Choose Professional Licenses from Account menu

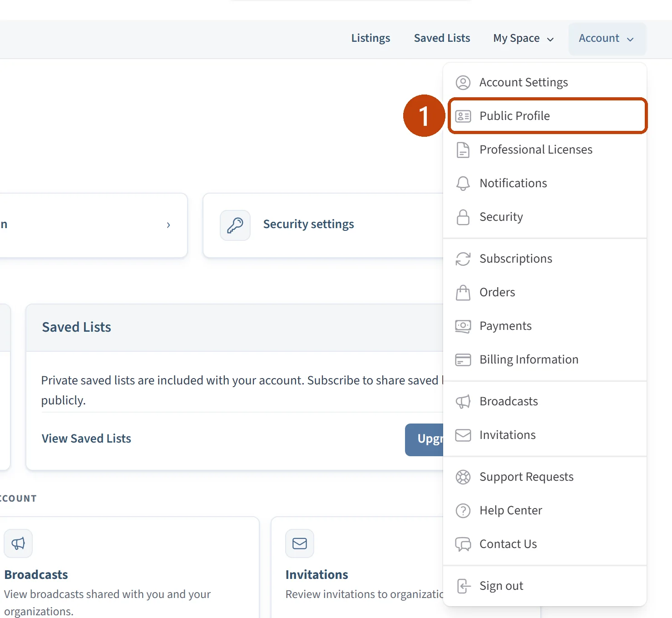point(545,150)
